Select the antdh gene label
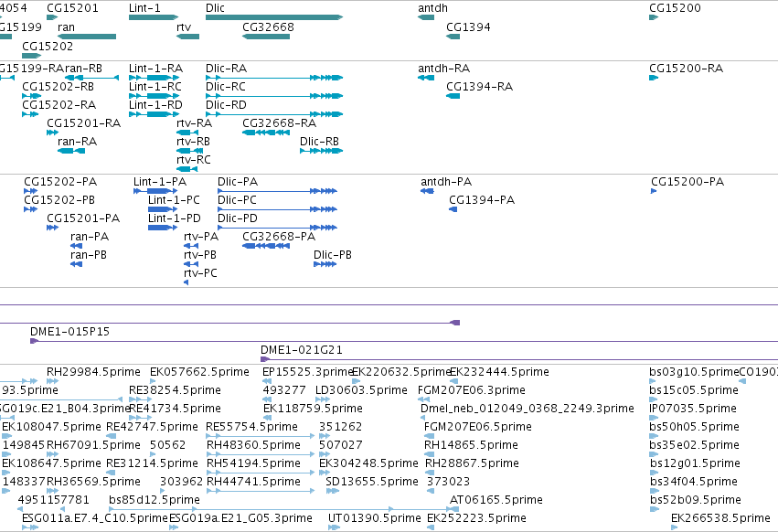 click(x=432, y=8)
